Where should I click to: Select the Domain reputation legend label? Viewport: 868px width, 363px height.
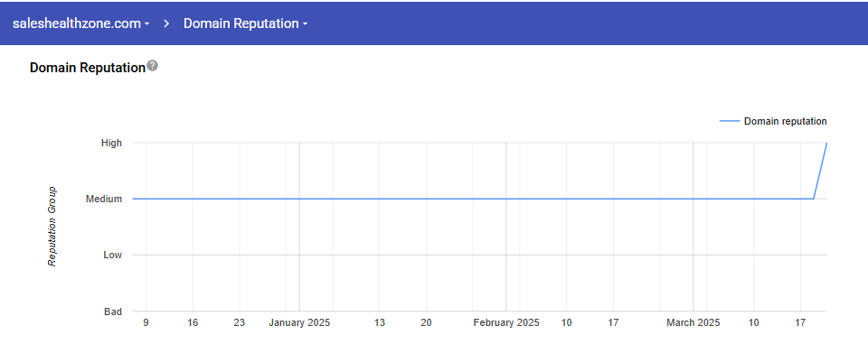coord(785,121)
